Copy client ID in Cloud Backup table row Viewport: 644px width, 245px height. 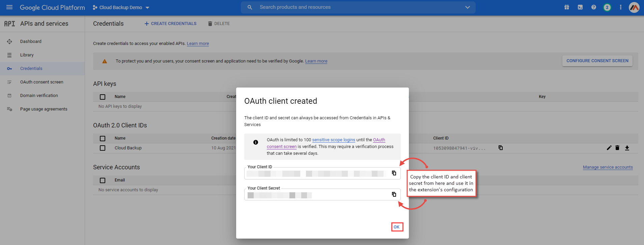(501, 148)
